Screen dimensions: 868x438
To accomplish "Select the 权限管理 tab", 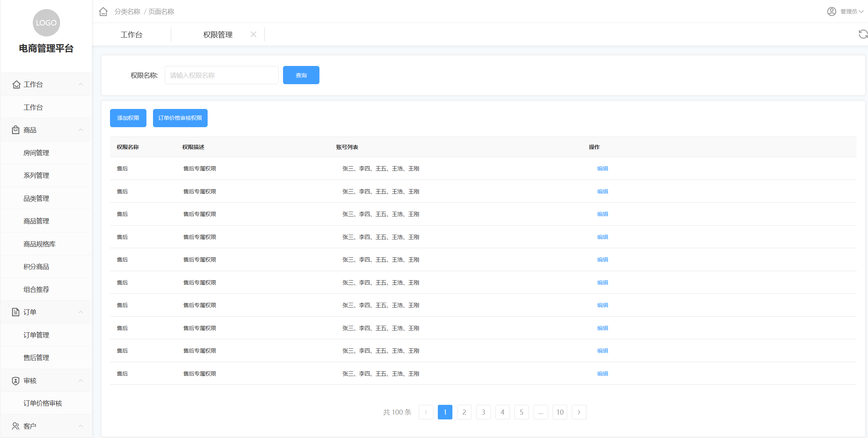I will pos(218,35).
